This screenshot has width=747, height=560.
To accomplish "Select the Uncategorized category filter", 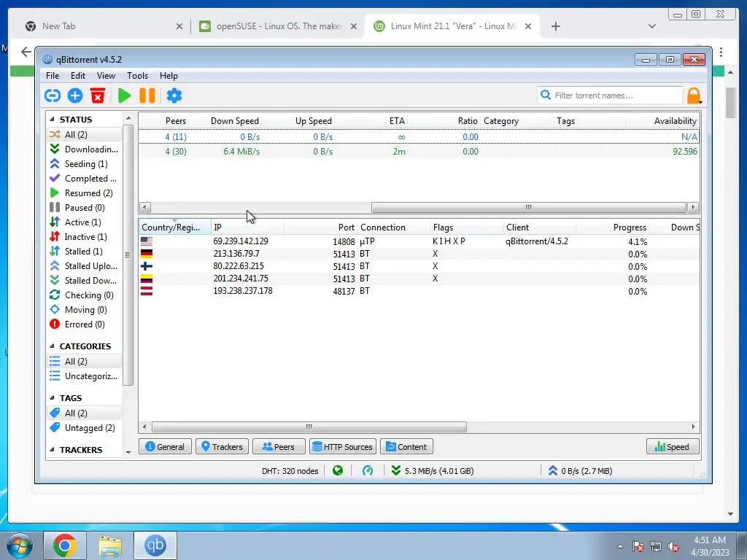I will pos(85,376).
